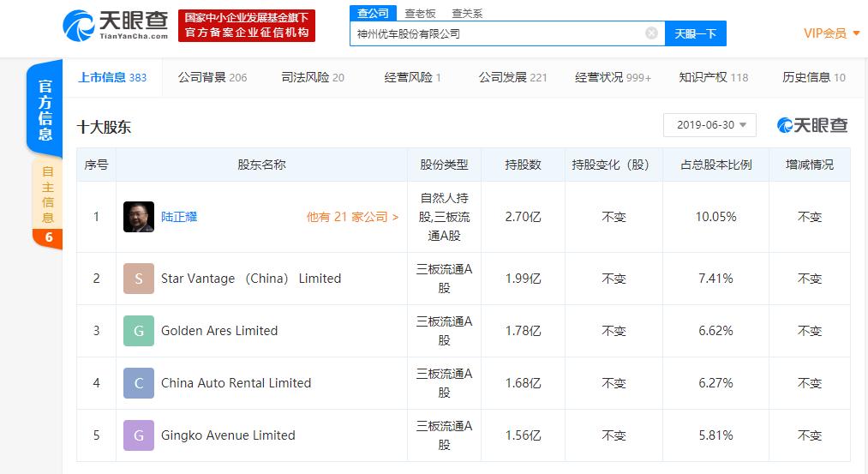
Task: Clear the search box with the X icon
Action: [651, 33]
